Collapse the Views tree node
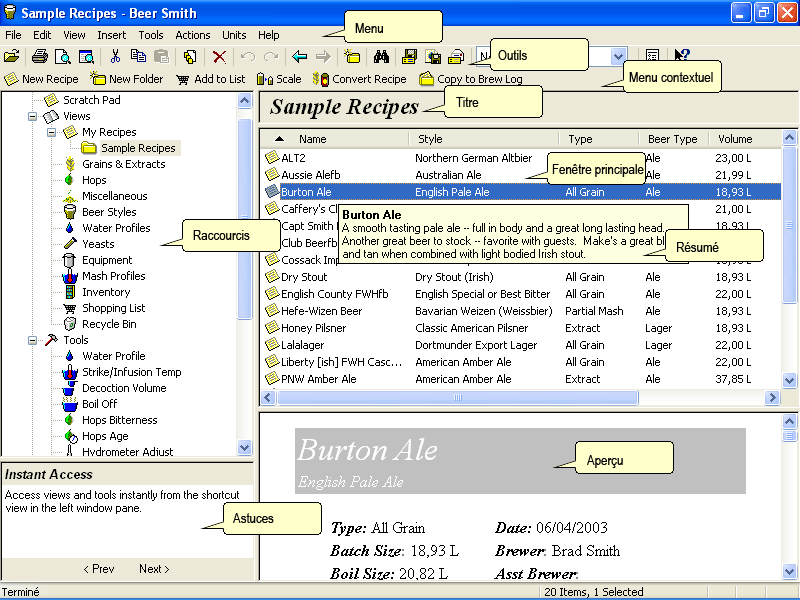The image size is (800, 600). 33,116
